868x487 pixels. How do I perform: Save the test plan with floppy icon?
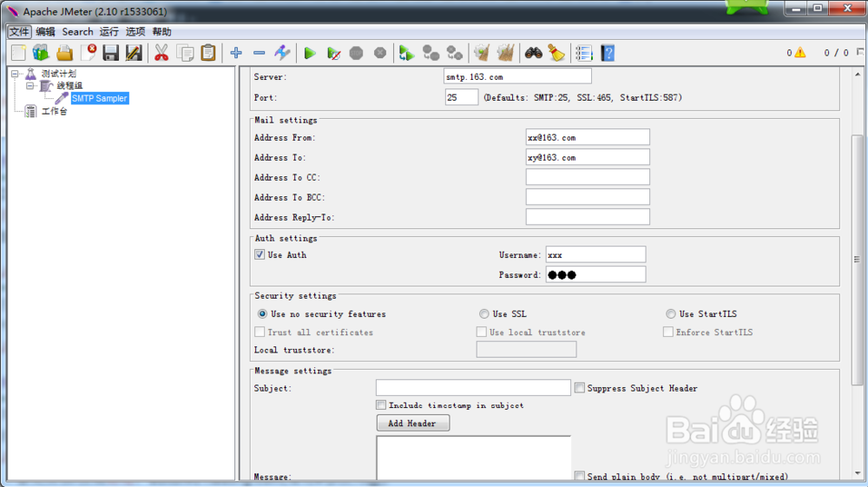[x=111, y=53]
